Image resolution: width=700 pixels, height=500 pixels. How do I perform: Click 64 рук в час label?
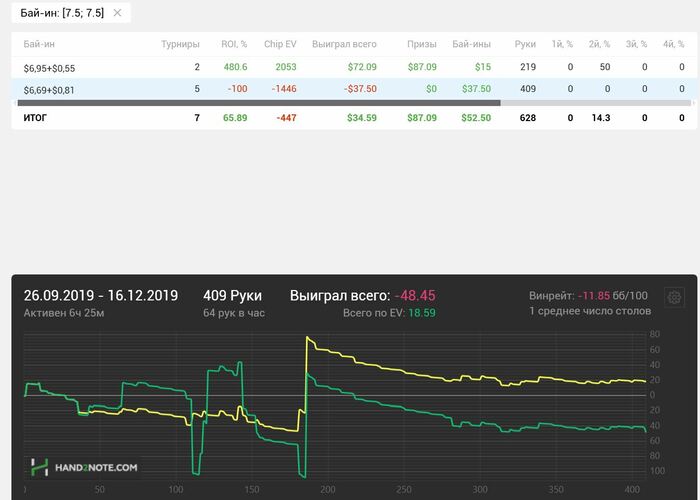[x=233, y=313]
